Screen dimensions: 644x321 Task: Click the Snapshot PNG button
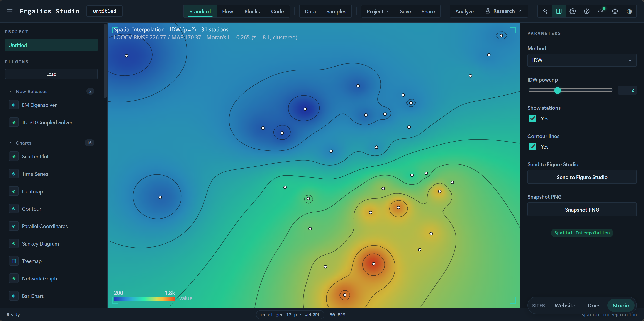point(582,210)
